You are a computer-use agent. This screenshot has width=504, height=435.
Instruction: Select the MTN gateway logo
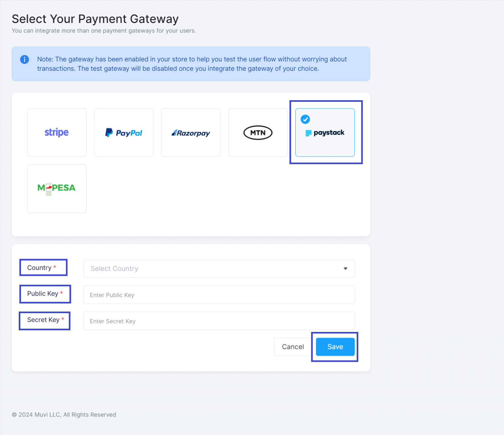click(258, 133)
